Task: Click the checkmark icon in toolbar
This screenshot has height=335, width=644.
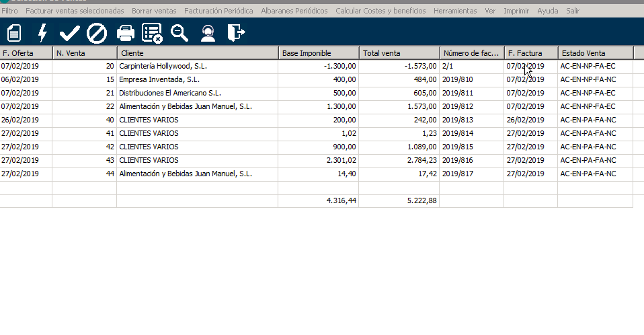Action: 69,32
